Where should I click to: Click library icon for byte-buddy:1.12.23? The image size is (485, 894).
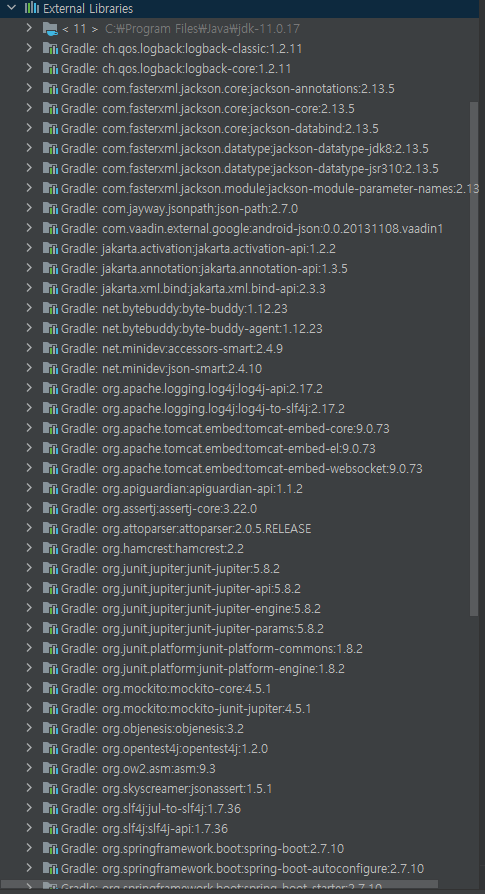pyautogui.click(x=51, y=308)
